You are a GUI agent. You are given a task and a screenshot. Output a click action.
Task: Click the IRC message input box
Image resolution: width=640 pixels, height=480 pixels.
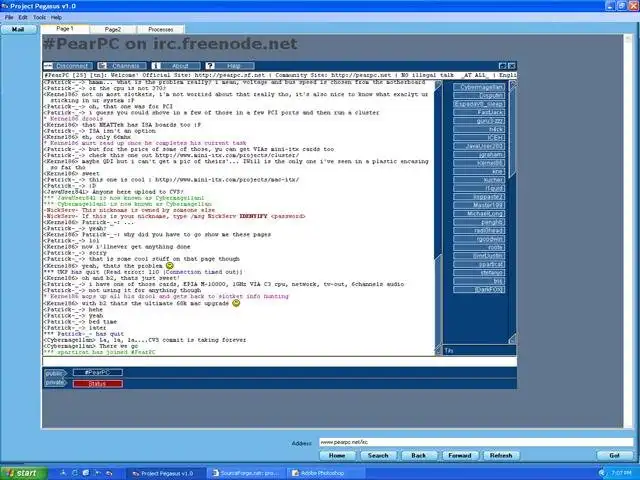pyautogui.click(x=280, y=361)
